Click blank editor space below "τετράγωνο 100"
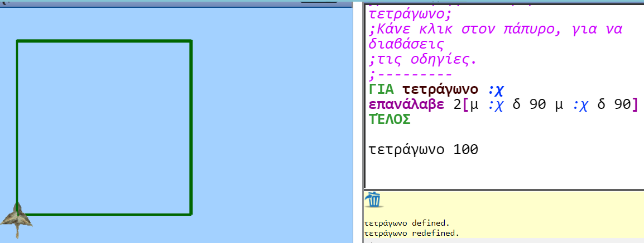The width and height of the screenshot is (644, 243). 502,173
